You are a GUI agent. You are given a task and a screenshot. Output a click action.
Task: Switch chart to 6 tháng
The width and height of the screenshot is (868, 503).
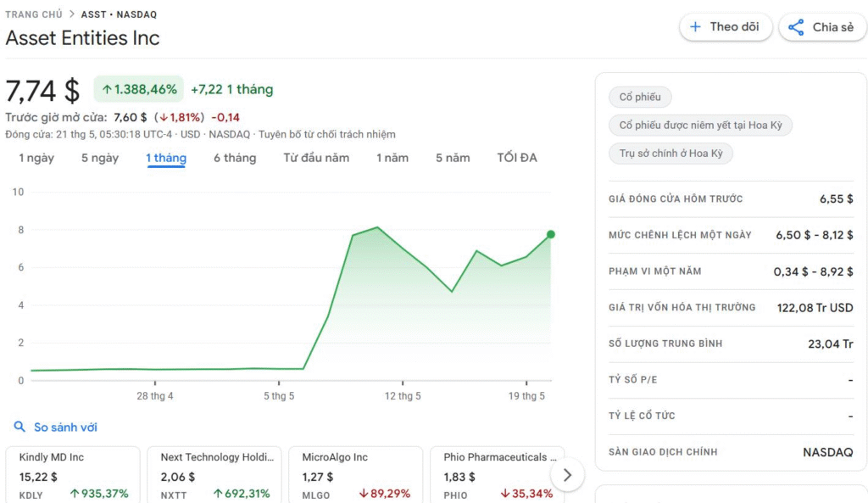click(236, 158)
